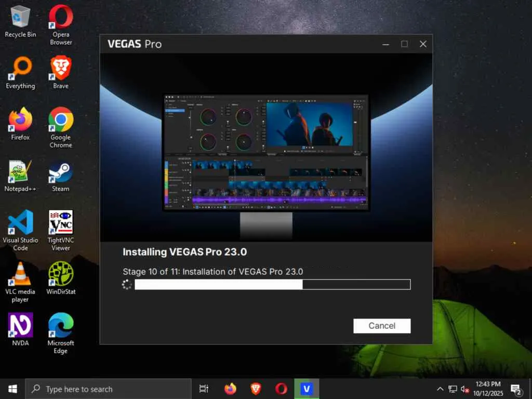
Task: Click the VEGAS Pro monitor preview image
Action: pos(266,153)
